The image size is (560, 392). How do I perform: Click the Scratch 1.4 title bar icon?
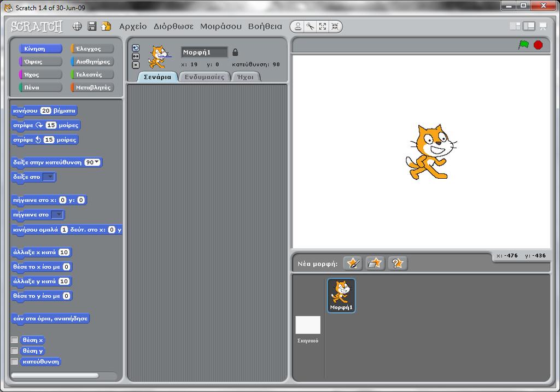point(8,8)
